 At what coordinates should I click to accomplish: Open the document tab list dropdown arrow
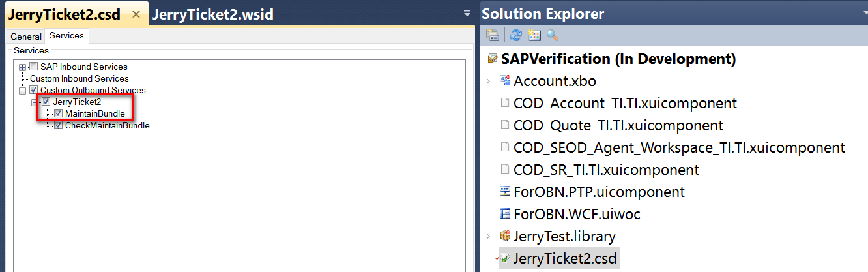(467, 13)
